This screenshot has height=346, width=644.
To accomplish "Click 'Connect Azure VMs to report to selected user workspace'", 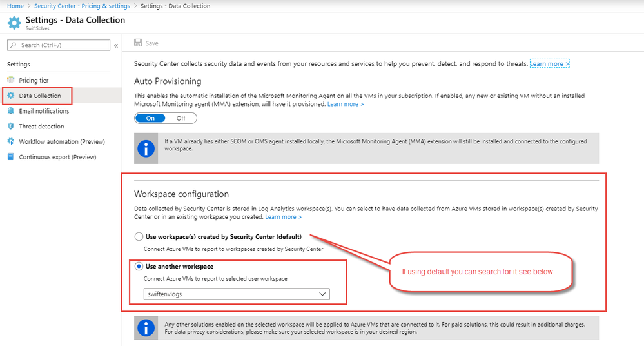I will click(x=215, y=278).
